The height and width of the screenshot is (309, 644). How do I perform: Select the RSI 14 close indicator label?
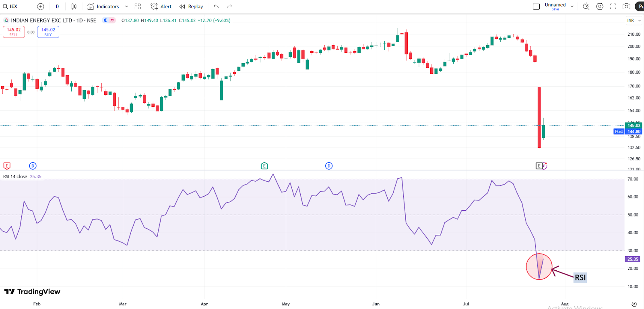(x=15, y=176)
